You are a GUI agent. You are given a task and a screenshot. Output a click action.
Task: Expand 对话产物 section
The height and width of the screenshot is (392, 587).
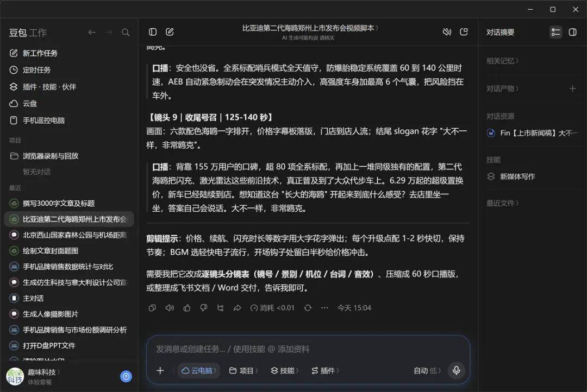point(502,88)
